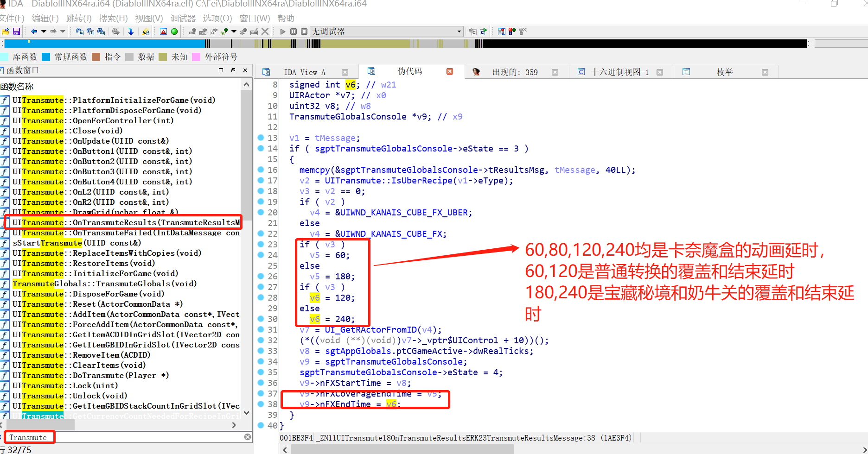
Task: Switch to the 十六进制视图-1 hex view tab
Action: (x=620, y=72)
